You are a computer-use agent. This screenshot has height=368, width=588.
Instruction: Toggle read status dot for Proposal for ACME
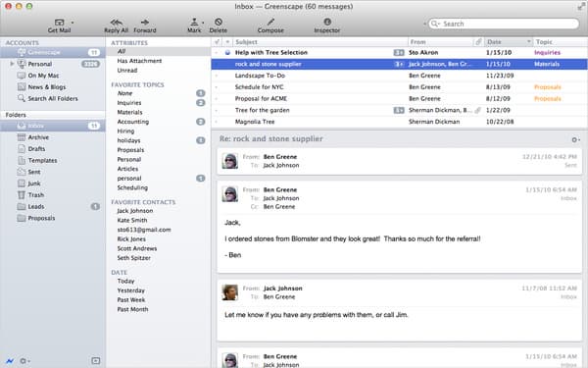[x=217, y=99]
